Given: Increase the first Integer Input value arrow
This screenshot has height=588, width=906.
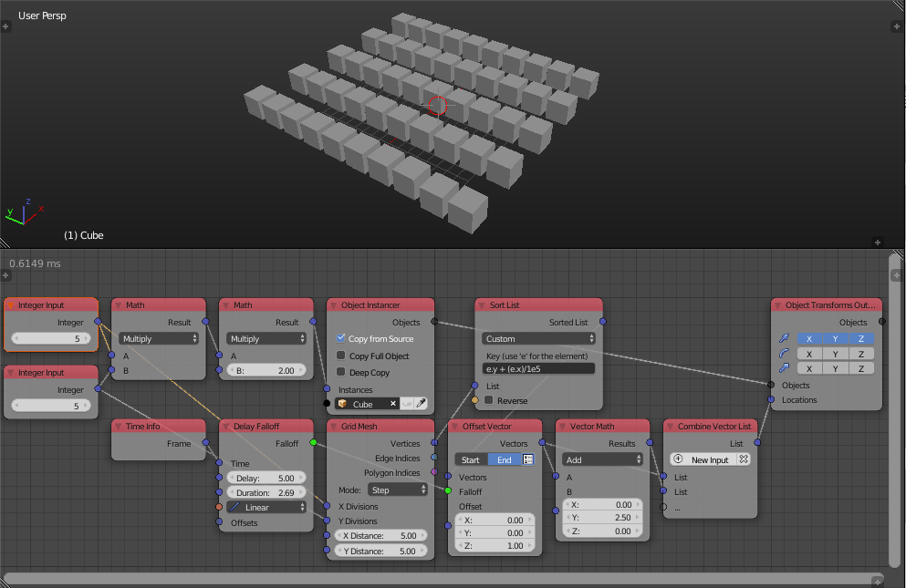Looking at the screenshot, I should [x=87, y=338].
